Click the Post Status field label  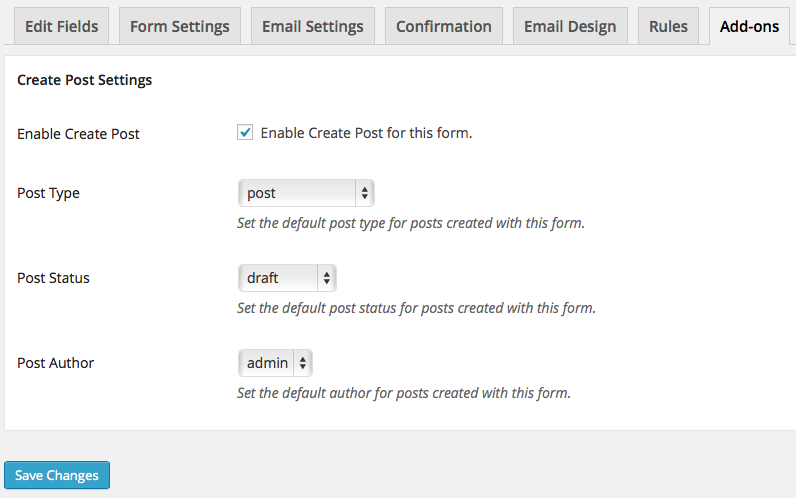coord(53,278)
